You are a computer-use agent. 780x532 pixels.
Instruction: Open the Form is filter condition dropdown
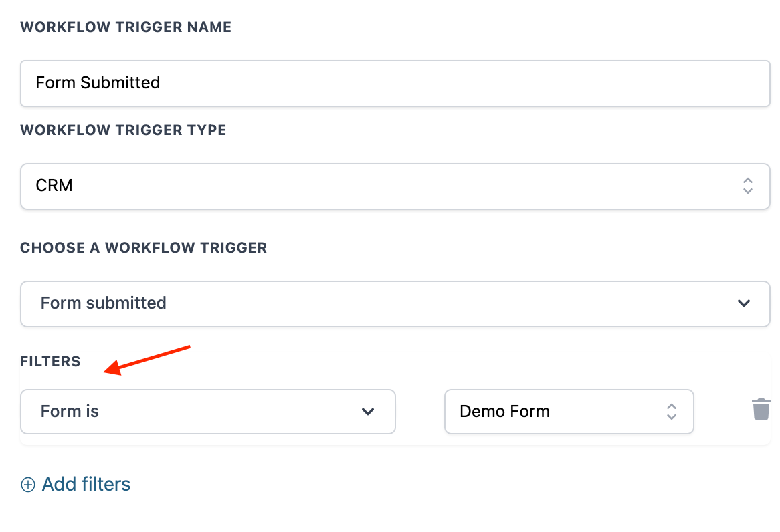(x=207, y=412)
